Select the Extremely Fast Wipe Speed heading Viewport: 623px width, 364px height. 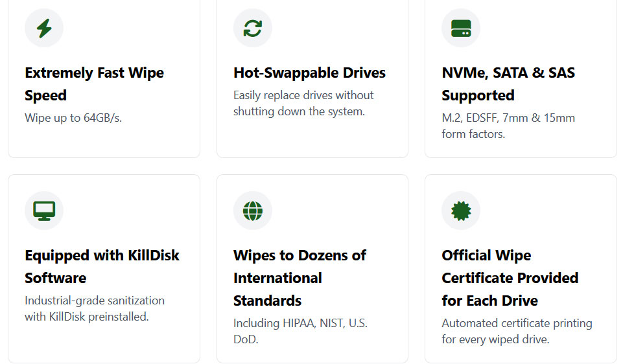point(94,84)
